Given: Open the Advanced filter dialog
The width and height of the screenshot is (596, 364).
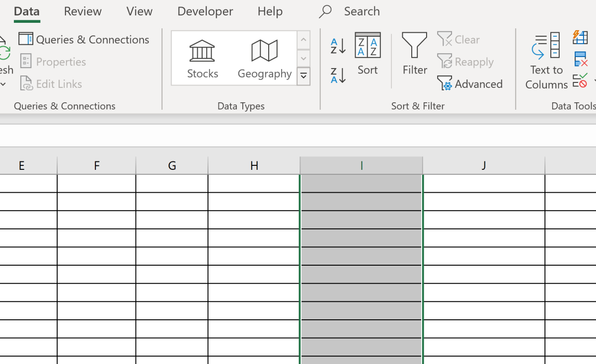Looking at the screenshot, I should (470, 83).
